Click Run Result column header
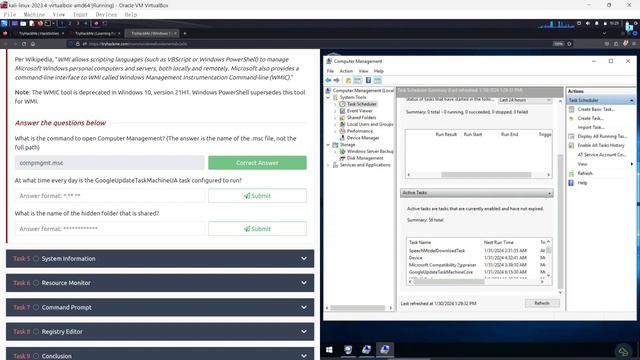 446,134
